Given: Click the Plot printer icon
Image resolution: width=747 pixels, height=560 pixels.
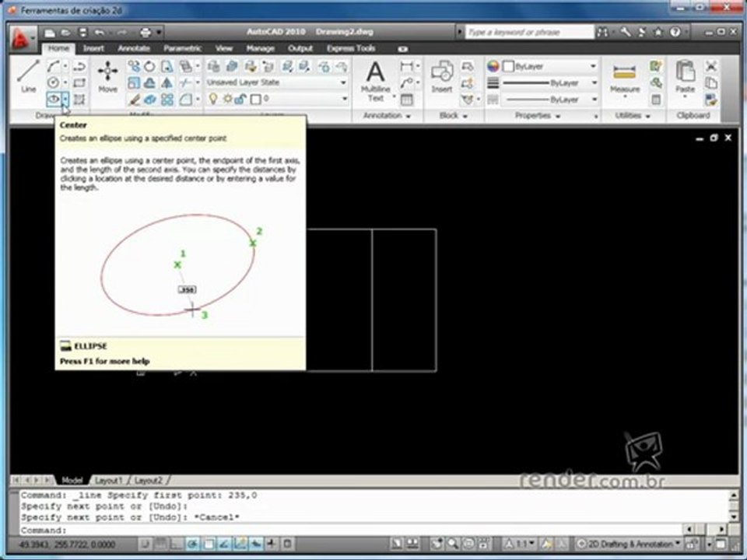Looking at the screenshot, I should click(146, 33).
